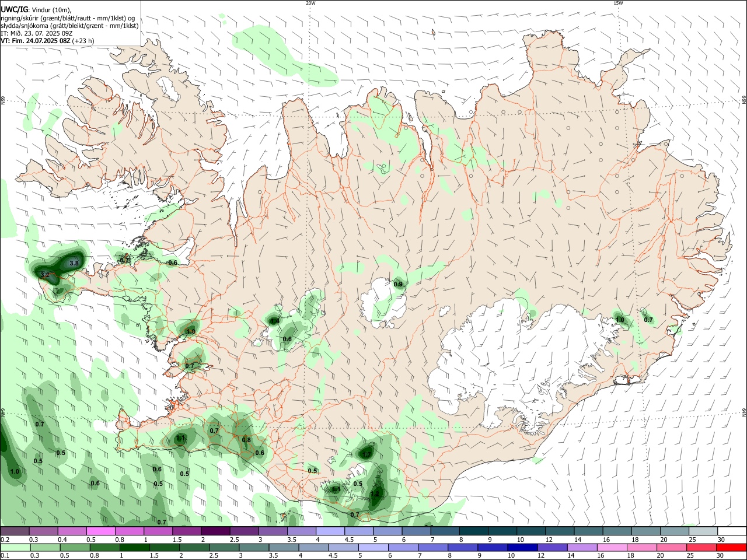
Task: Select the "3.8" precipitation value on Snæfellsnes
Action: (74, 263)
